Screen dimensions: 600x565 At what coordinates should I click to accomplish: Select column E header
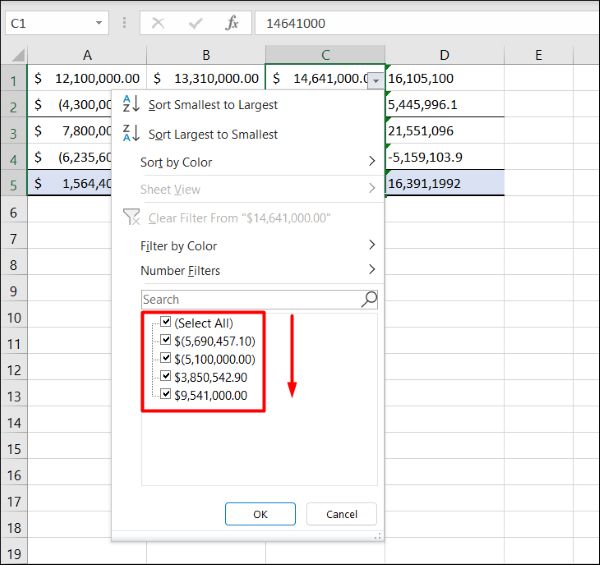click(x=539, y=55)
